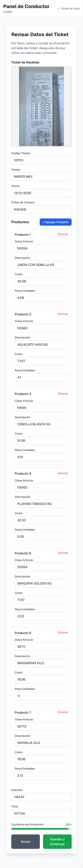Click the Tienda field NARDO MEX
This screenshot has height=868, width=83.
pos(41,176)
